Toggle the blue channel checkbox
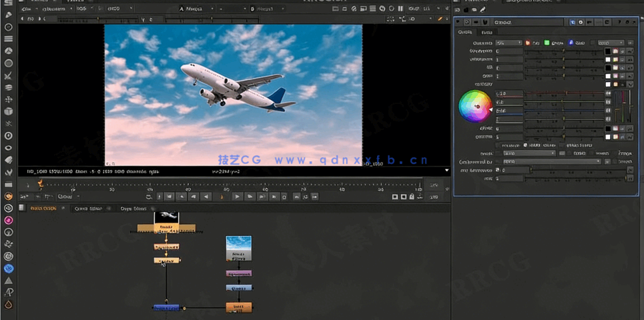 point(571,43)
